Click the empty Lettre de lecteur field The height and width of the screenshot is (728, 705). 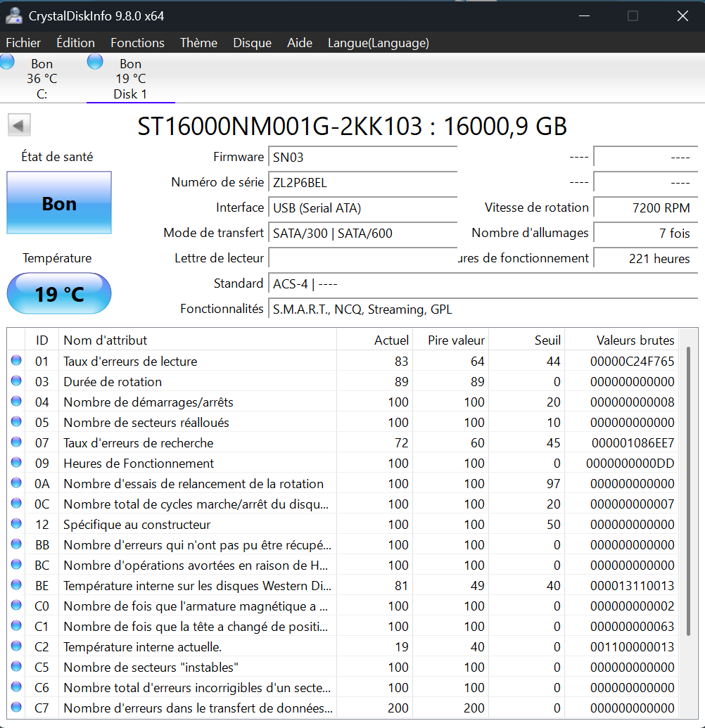pyautogui.click(x=363, y=258)
